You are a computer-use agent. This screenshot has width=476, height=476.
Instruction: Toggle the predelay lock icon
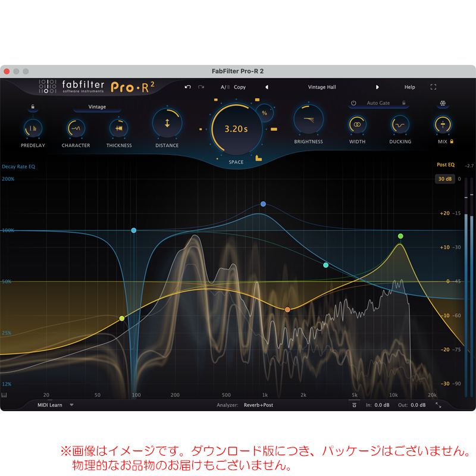click(x=33, y=107)
